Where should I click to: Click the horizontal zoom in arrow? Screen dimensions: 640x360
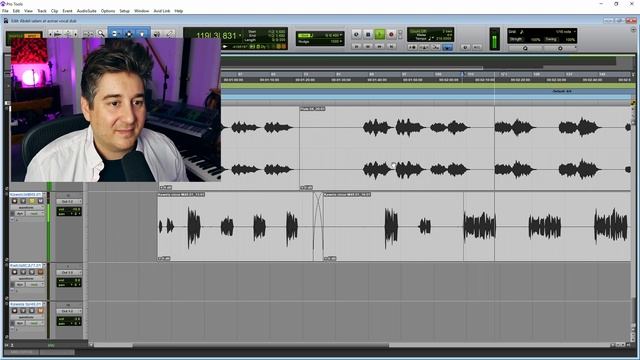coord(76,34)
